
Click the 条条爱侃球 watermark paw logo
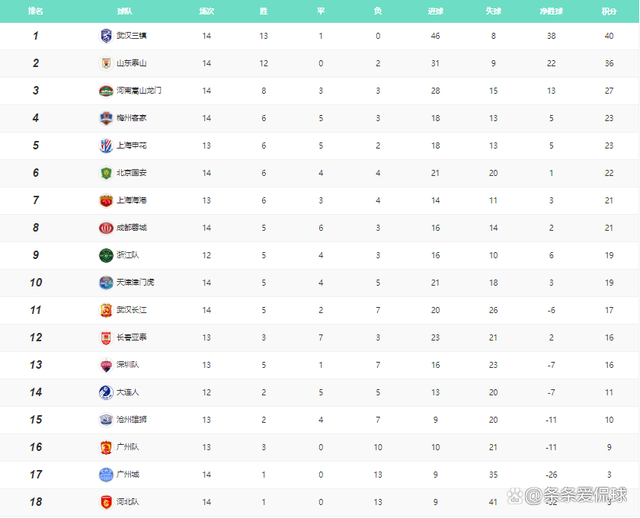515,496
